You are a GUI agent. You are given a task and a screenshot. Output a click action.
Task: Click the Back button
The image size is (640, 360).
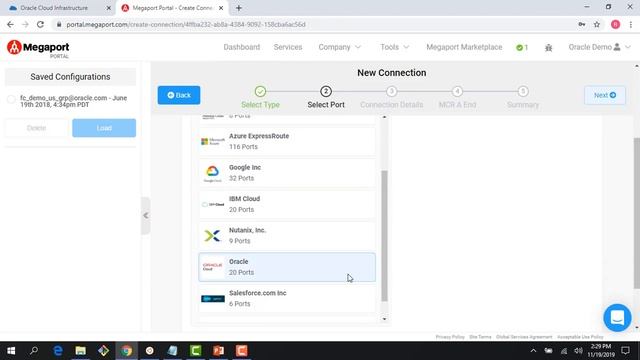coord(179,95)
